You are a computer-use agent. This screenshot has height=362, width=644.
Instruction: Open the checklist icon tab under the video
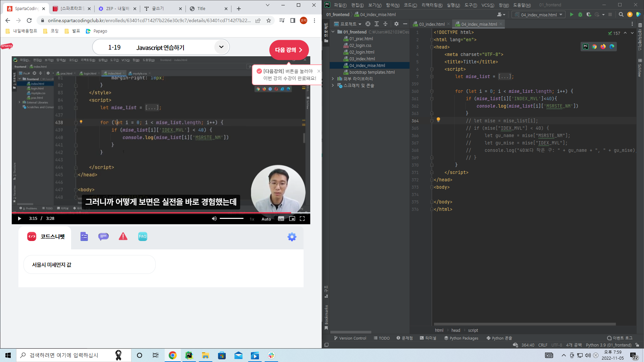tap(84, 237)
